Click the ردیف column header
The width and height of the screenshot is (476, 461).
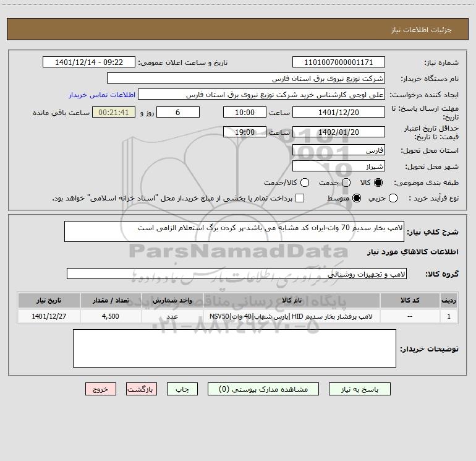point(449,300)
